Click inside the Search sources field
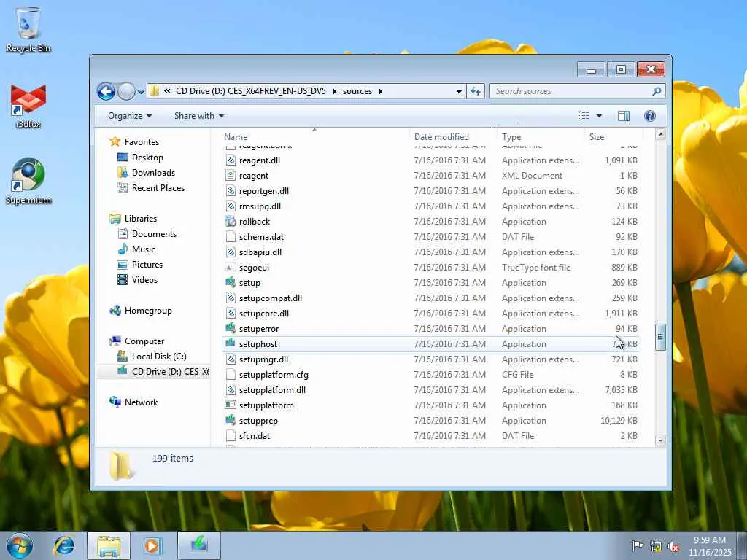 click(x=570, y=91)
